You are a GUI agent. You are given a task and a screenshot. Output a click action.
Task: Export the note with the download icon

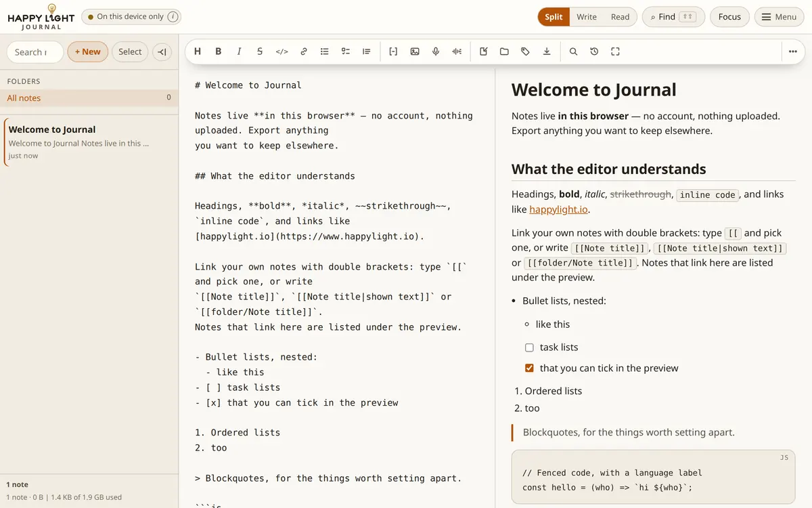pyautogui.click(x=547, y=51)
